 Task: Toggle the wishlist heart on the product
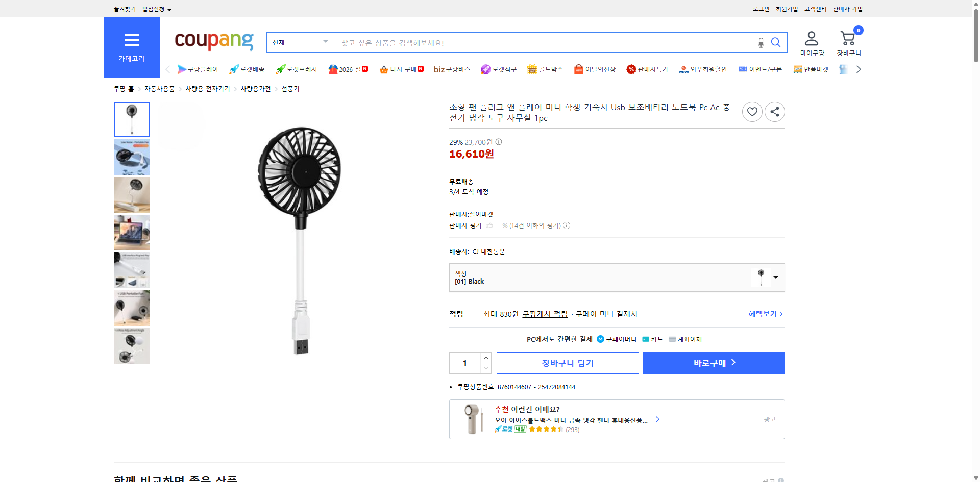click(752, 111)
